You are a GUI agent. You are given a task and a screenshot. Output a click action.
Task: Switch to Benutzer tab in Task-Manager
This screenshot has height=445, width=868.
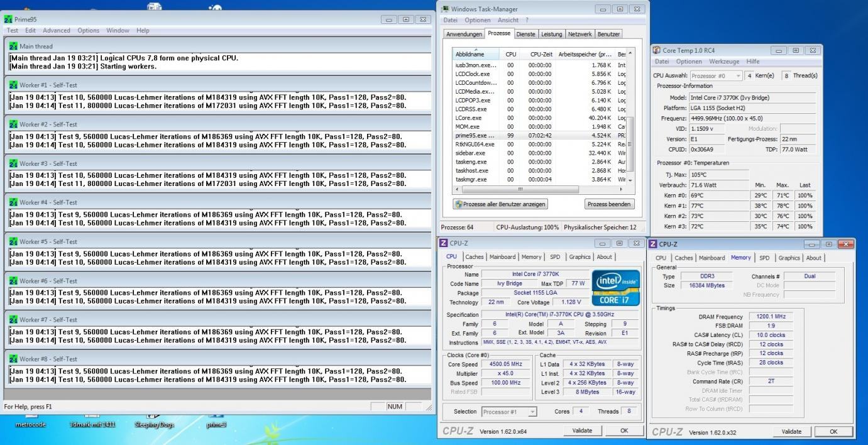(x=608, y=34)
